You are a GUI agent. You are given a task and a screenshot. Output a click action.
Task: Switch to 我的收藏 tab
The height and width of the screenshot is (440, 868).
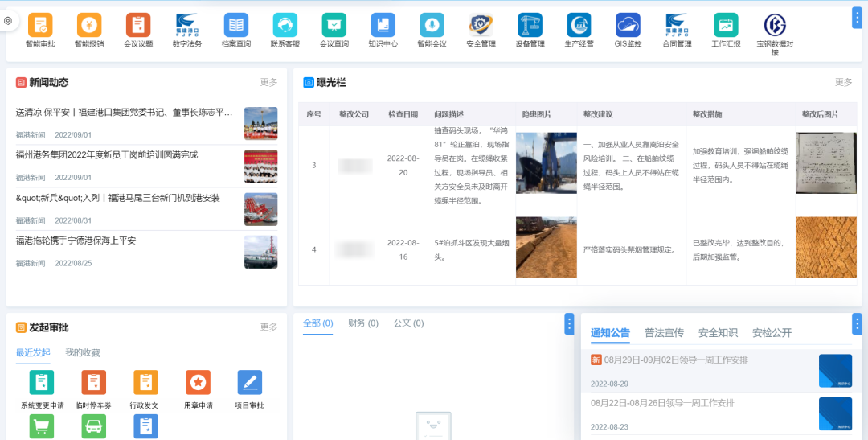(x=83, y=353)
